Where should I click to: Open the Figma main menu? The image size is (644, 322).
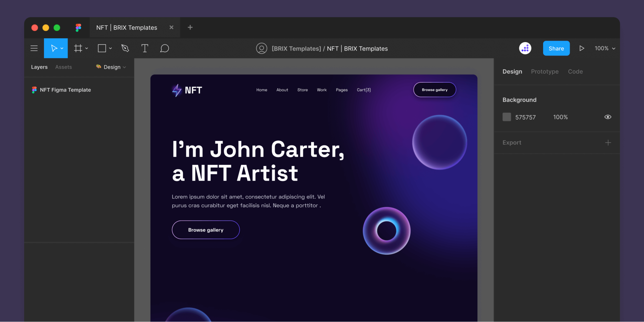pos(34,48)
